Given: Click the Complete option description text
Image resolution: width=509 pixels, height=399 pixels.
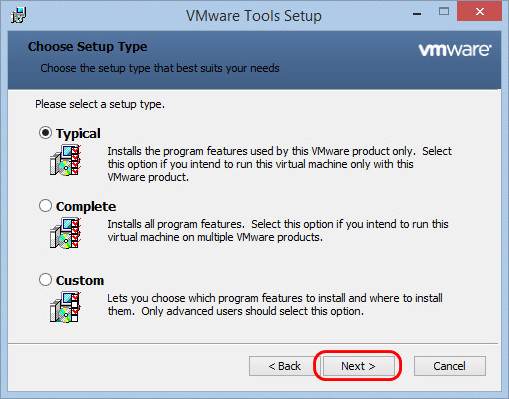Looking at the screenshot, I should [278, 231].
